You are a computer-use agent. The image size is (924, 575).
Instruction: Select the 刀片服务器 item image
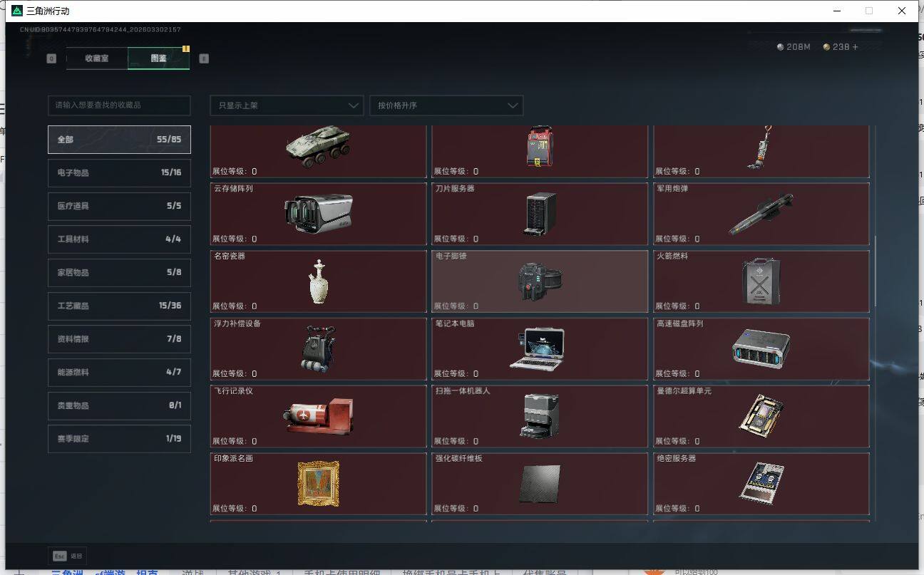[x=540, y=214]
